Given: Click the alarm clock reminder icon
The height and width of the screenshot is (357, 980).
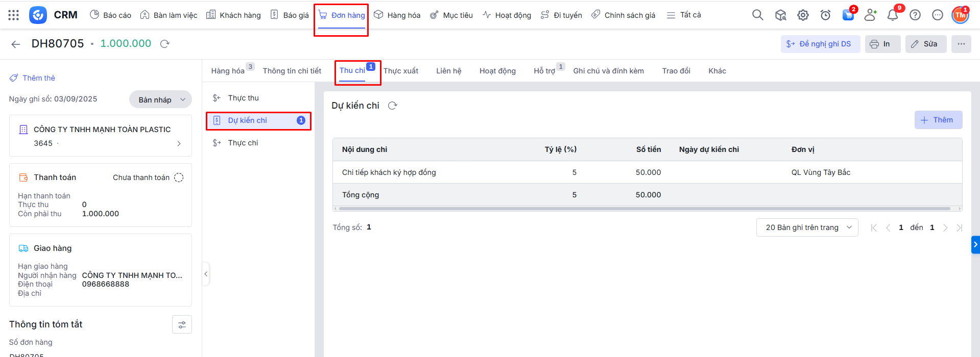Looking at the screenshot, I should coord(825,15).
